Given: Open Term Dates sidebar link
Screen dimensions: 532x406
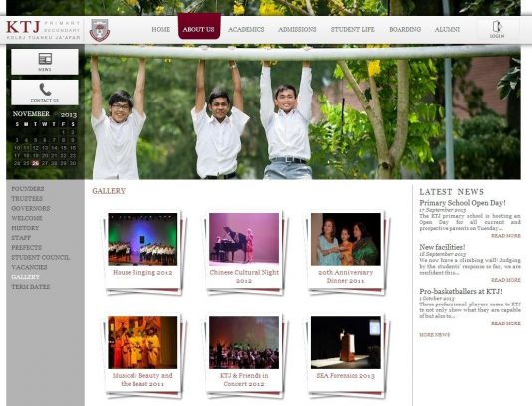Looking at the screenshot, I should [31, 287].
